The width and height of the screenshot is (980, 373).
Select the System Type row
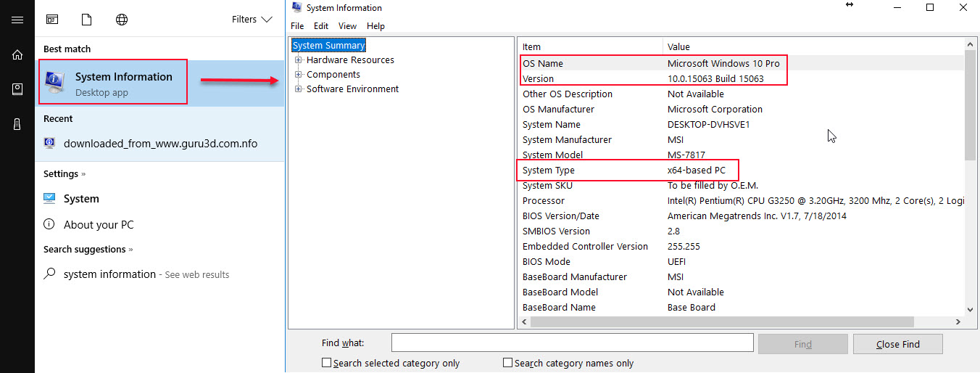pyautogui.click(x=742, y=170)
